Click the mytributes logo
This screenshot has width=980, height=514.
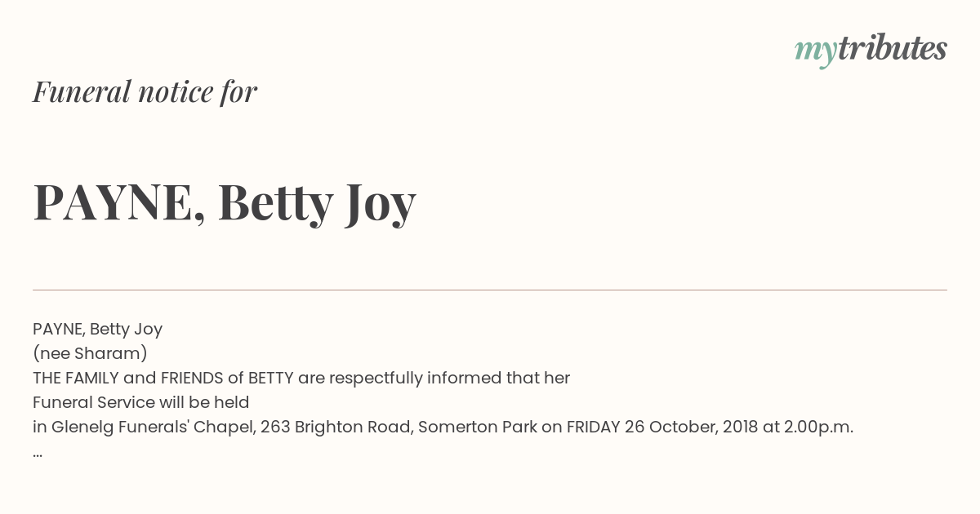(871, 50)
